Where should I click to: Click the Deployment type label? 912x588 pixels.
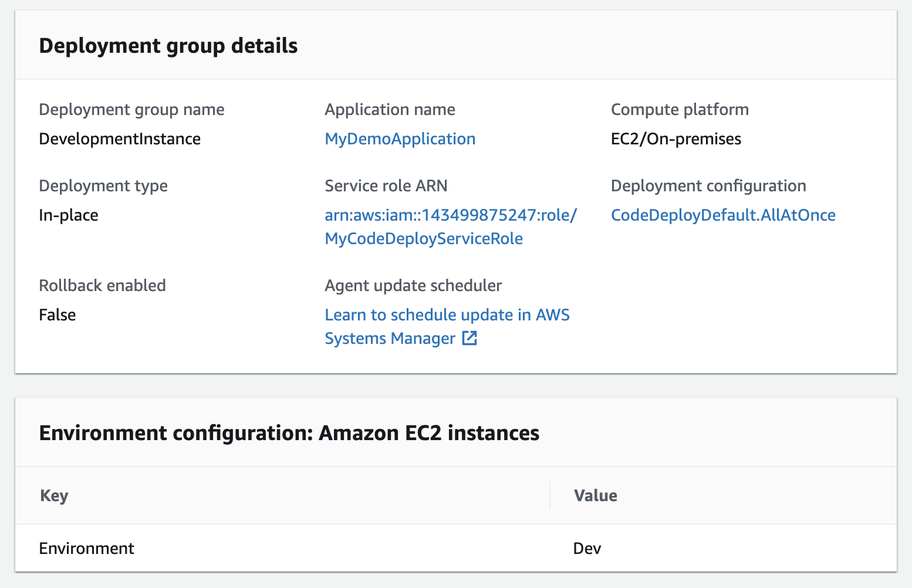103,186
